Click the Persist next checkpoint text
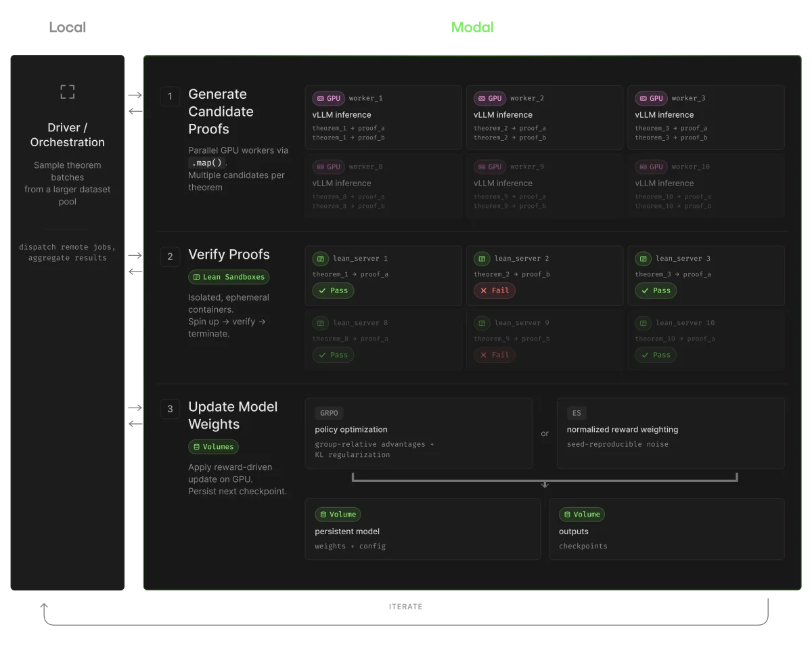Image resolution: width=812 pixels, height=650 pixels. (238, 492)
